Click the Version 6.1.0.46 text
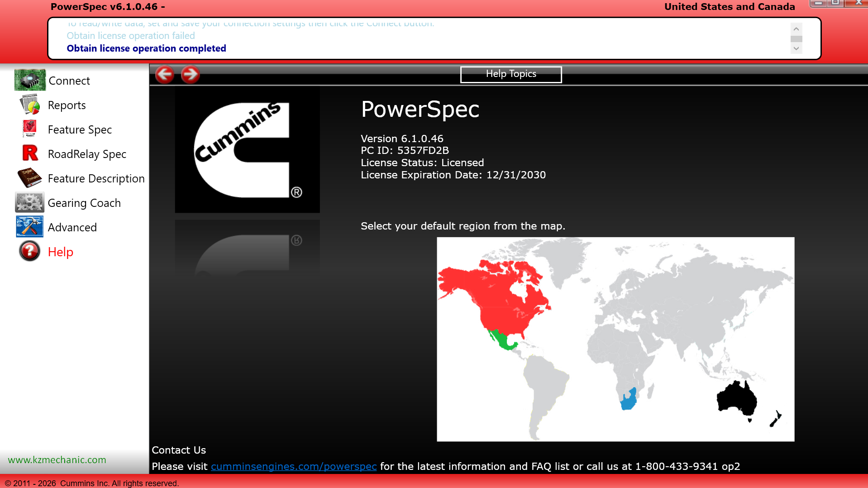This screenshot has height=488, width=868. click(x=402, y=139)
